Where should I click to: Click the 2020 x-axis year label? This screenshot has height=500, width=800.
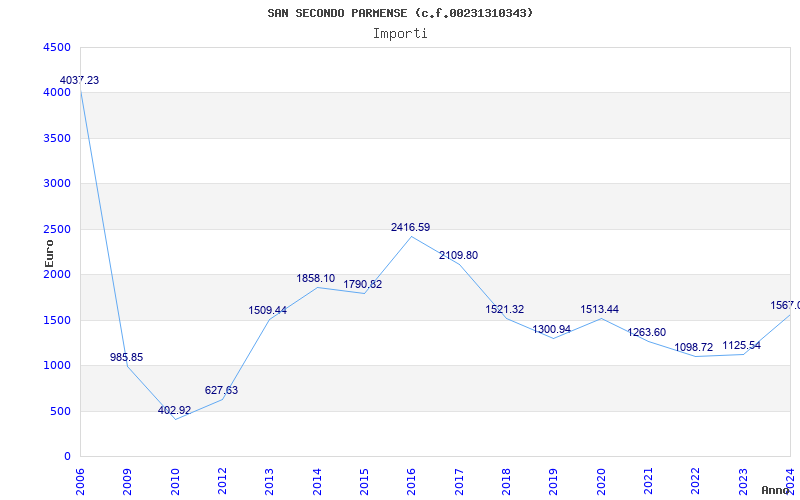(x=601, y=482)
